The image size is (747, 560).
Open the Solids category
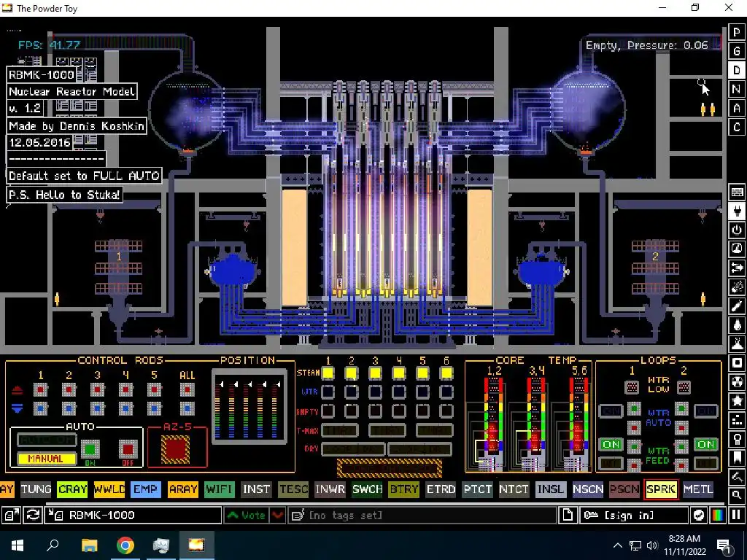pos(737,363)
